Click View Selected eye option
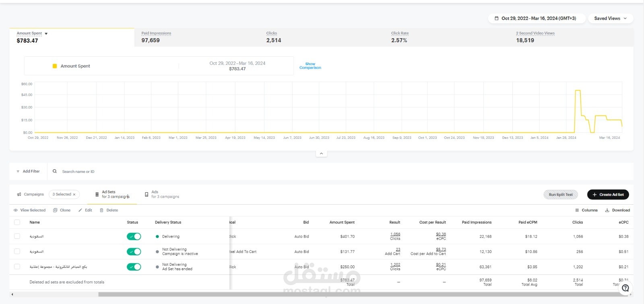Image resolution: width=644 pixels, height=304 pixels. pyautogui.click(x=30, y=210)
